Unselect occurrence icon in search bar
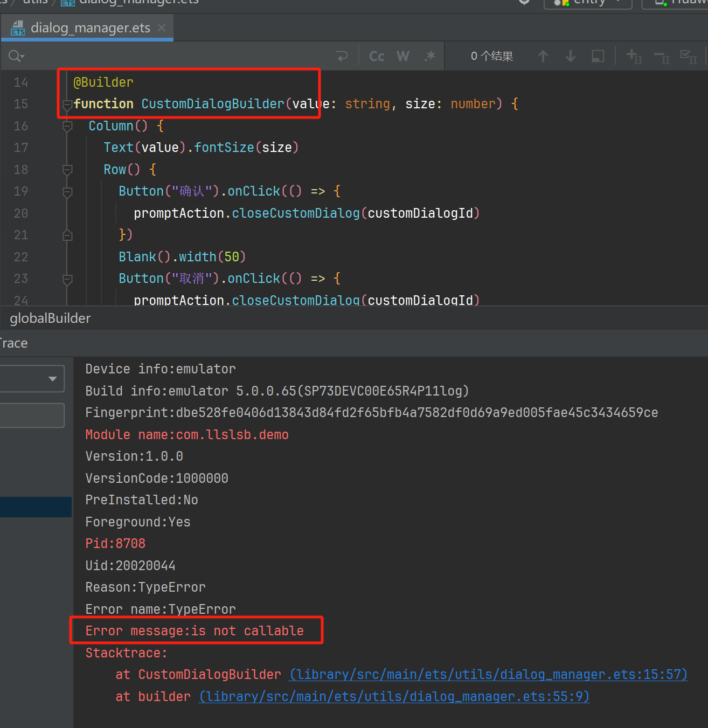Screen dimensions: 708x728 point(662,56)
